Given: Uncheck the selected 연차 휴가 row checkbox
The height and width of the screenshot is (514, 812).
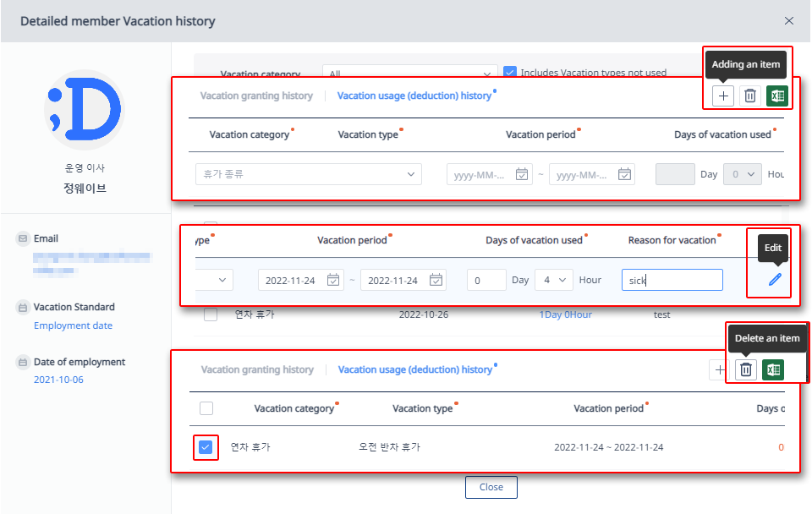Looking at the screenshot, I should [206, 447].
